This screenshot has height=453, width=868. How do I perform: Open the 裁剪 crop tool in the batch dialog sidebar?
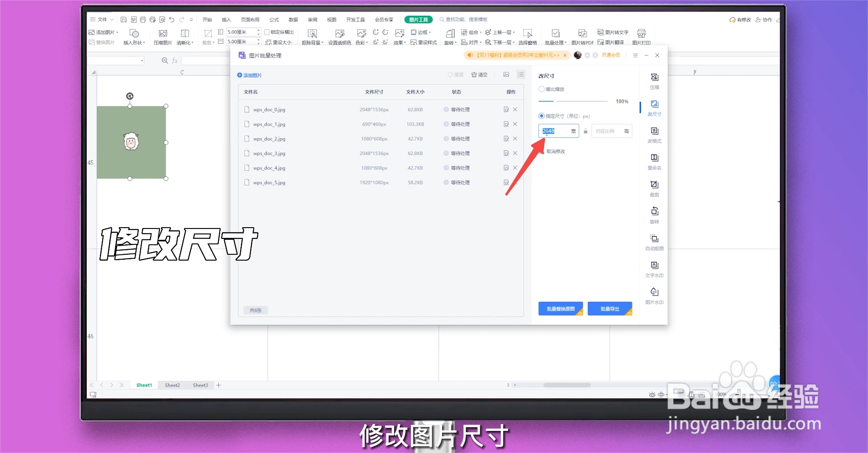[654, 188]
